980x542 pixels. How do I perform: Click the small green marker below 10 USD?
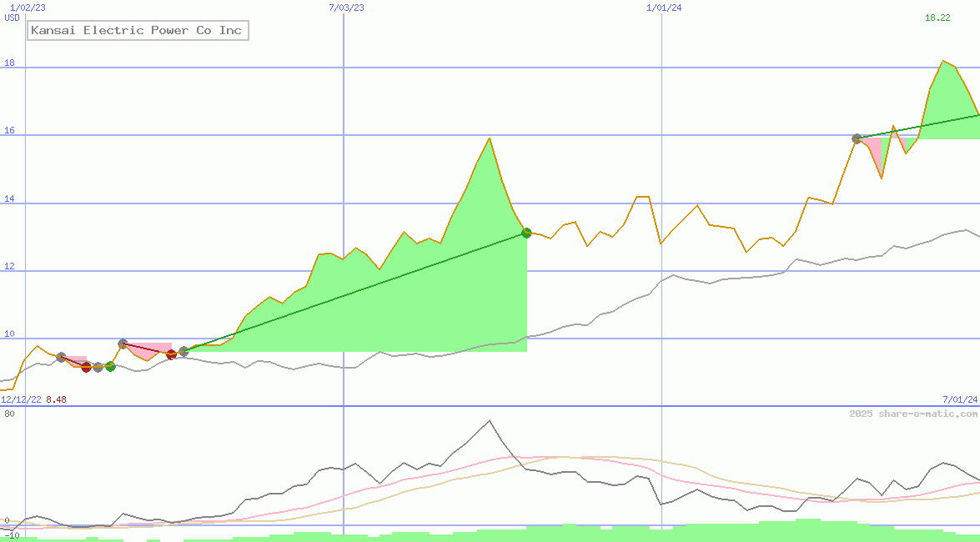110,366
